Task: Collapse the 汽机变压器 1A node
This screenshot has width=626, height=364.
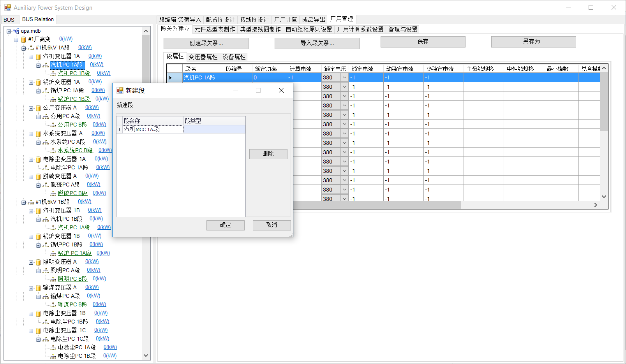Action: pyautogui.click(x=31, y=57)
